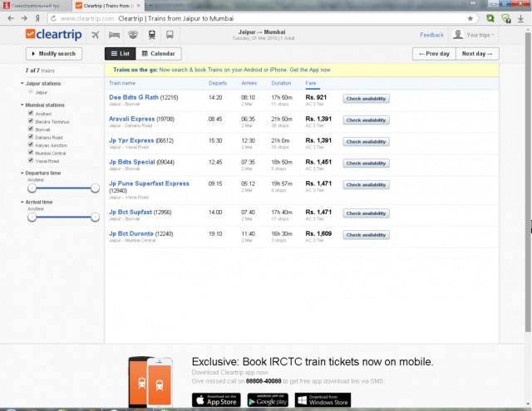Click the Windows Store download badge

(x=325, y=399)
